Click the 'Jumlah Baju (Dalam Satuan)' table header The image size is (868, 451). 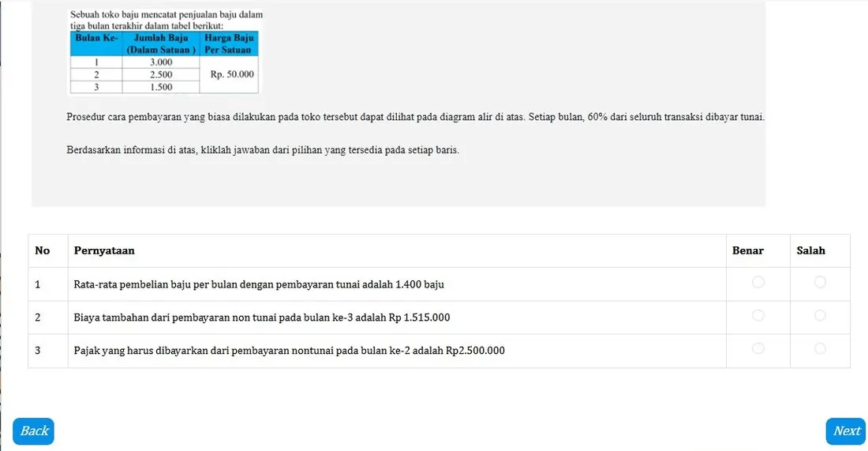coord(161,43)
